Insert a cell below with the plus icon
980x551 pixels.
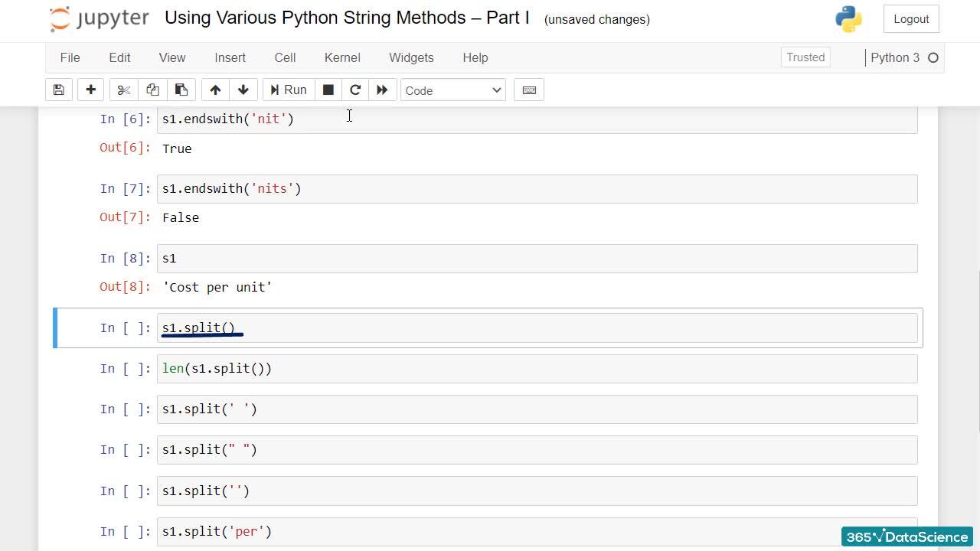(90, 90)
